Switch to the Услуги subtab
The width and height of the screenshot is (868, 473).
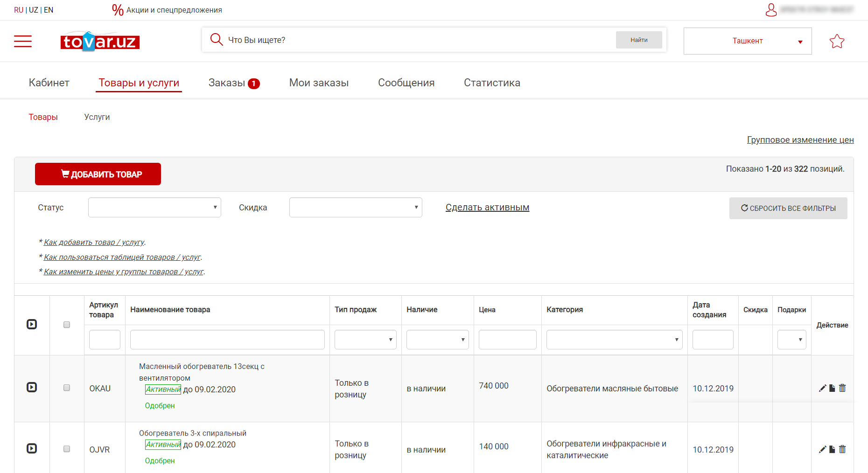(97, 117)
